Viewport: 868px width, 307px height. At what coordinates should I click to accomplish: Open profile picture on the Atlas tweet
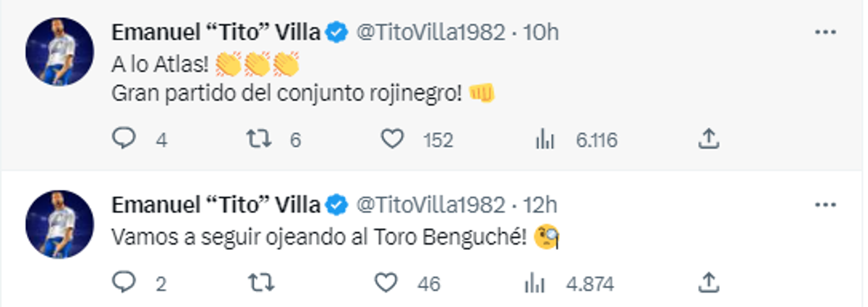pyautogui.click(x=59, y=52)
